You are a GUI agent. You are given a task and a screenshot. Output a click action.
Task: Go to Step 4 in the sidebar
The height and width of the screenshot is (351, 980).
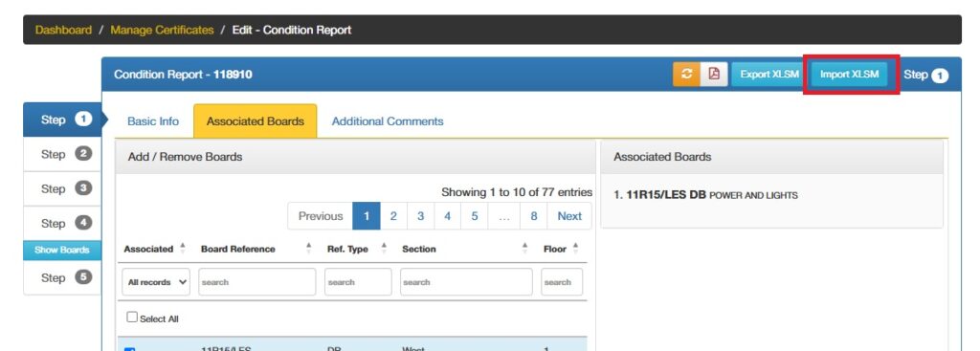[x=62, y=223]
